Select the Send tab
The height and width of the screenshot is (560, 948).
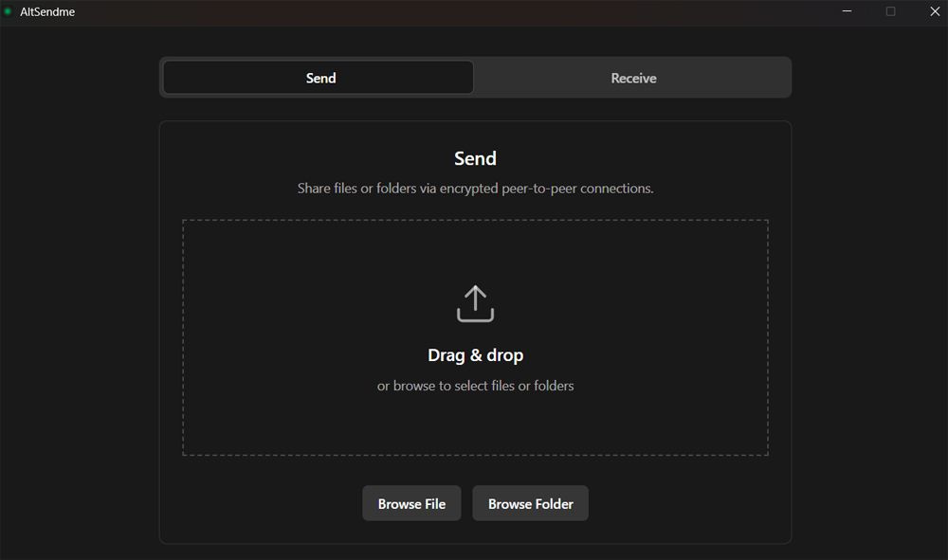pos(319,78)
